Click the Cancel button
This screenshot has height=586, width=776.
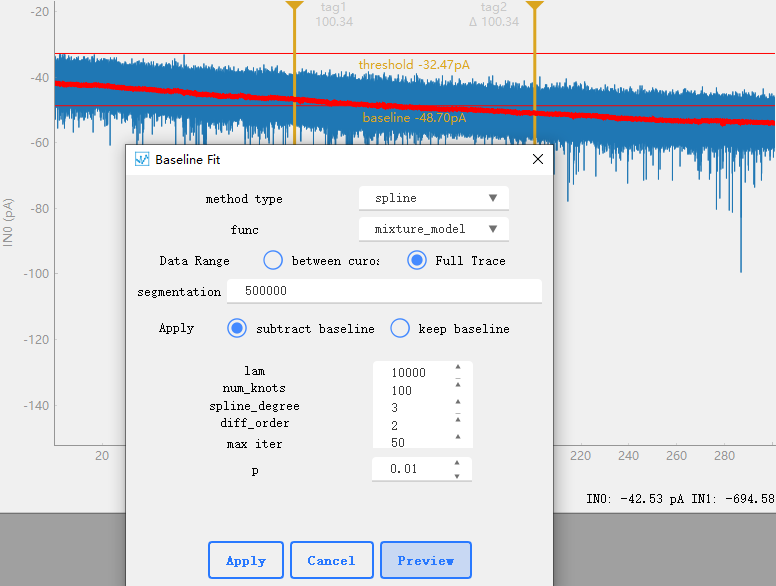[x=332, y=560]
